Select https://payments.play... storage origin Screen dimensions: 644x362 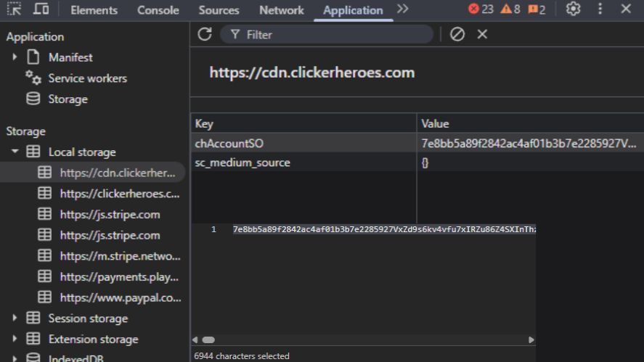(x=119, y=277)
